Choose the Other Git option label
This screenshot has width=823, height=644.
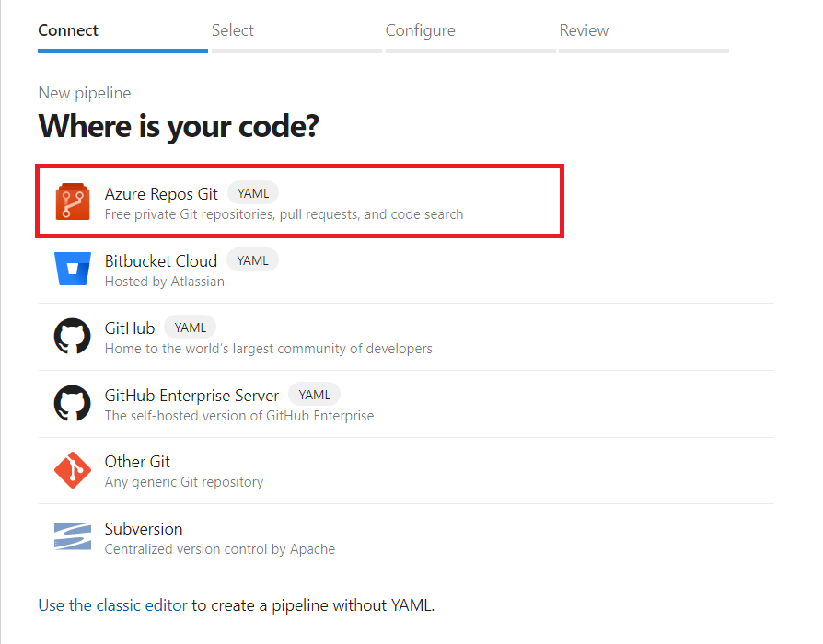(x=137, y=462)
